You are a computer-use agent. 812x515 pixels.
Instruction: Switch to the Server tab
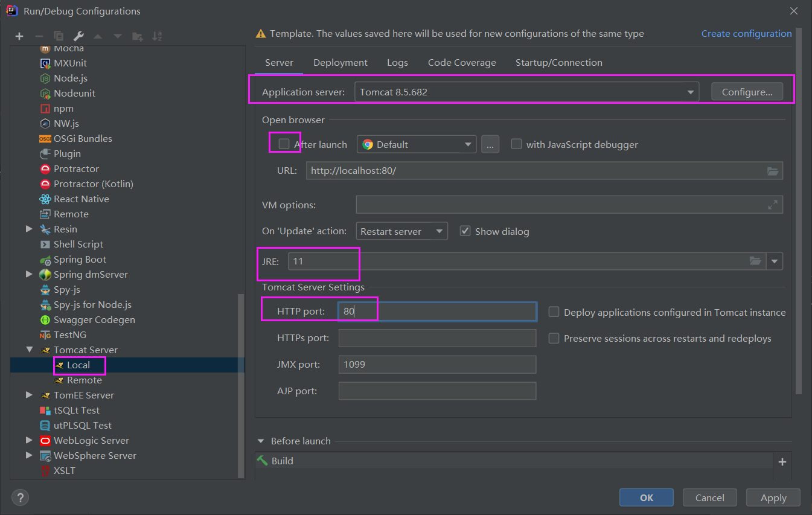pos(279,63)
